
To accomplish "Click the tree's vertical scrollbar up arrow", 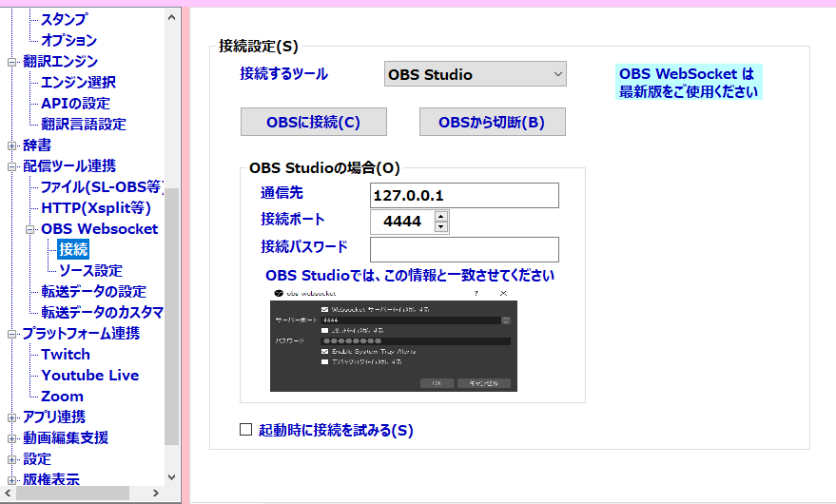I will 172,17.
